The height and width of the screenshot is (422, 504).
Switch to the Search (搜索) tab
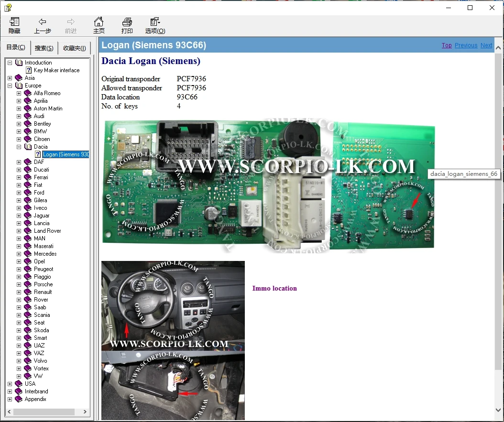click(x=44, y=48)
